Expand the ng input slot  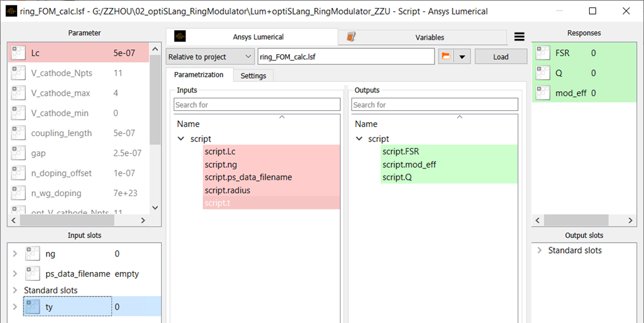(15, 254)
